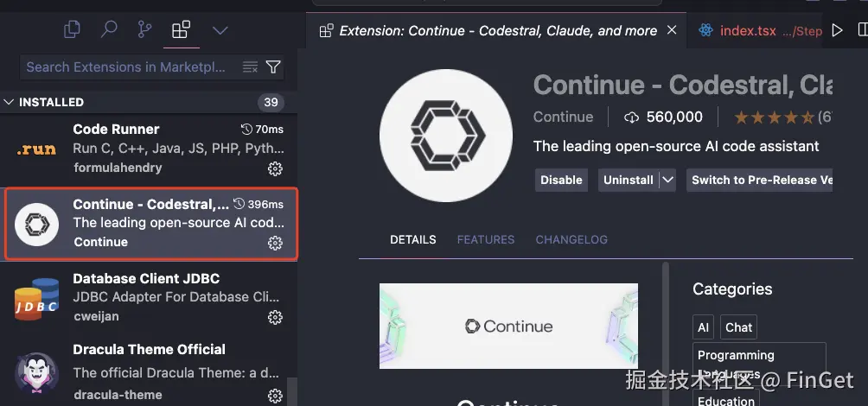
Task: Disable the Continue extension
Action: 561,180
